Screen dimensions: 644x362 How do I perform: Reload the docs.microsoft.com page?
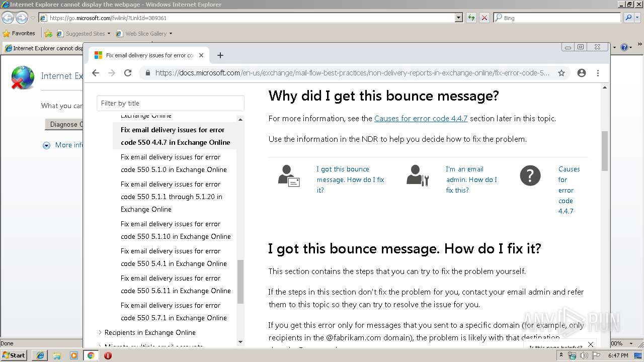tap(128, 73)
